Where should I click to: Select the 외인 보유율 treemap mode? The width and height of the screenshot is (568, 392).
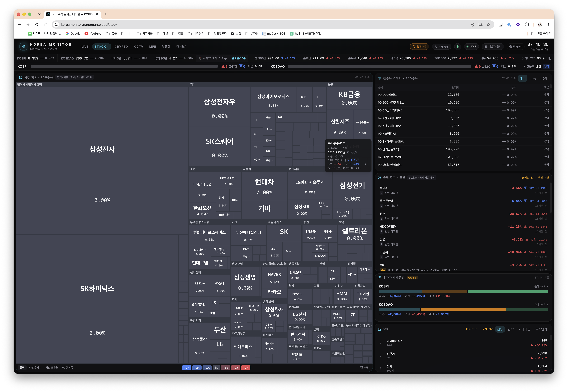pos(52,367)
